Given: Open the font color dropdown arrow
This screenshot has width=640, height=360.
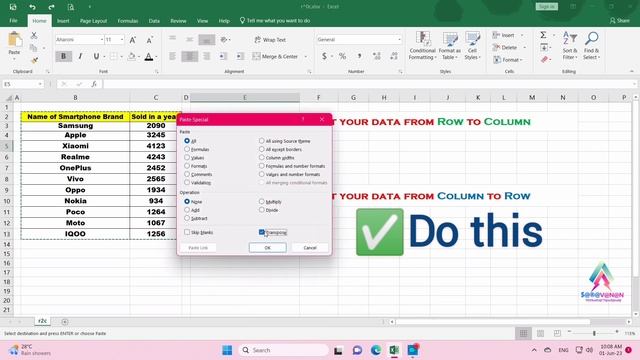Looking at the screenshot, I should [x=156, y=56].
